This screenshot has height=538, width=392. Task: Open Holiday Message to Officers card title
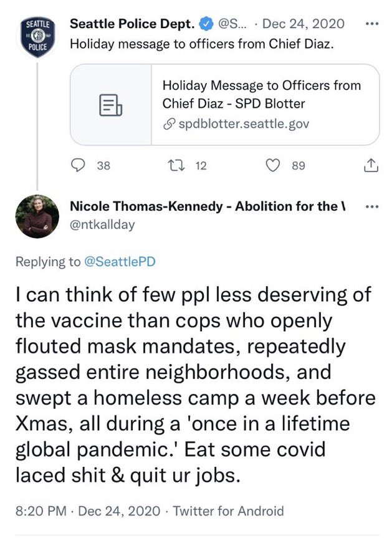point(261,93)
